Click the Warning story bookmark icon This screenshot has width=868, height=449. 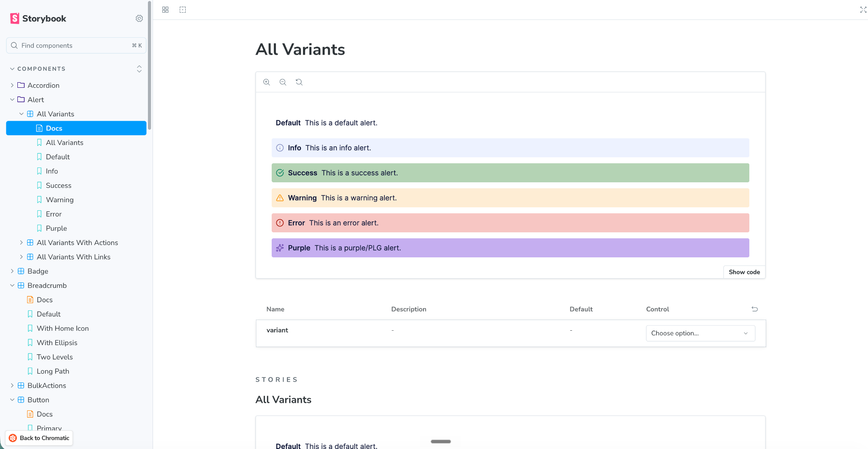click(x=39, y=200)
